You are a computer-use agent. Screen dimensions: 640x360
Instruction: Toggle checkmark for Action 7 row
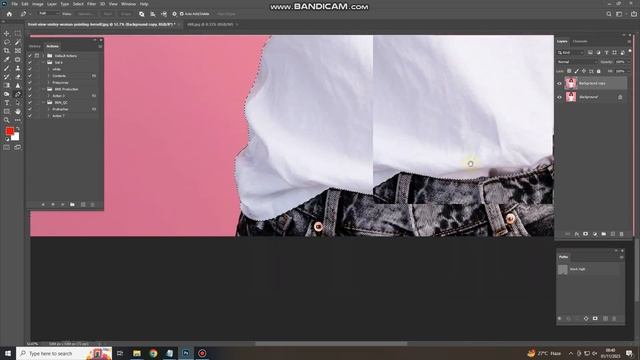[30, 116]
